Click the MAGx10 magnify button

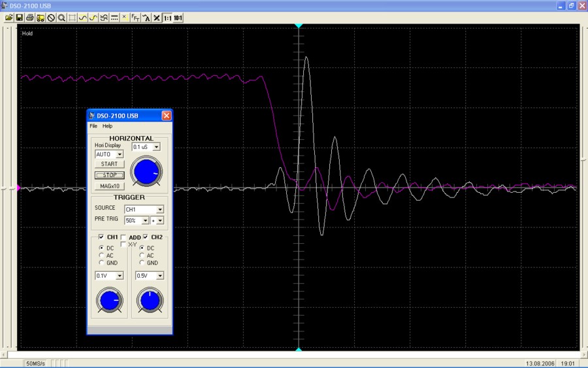pyautogui.click(x=110, y=186)
